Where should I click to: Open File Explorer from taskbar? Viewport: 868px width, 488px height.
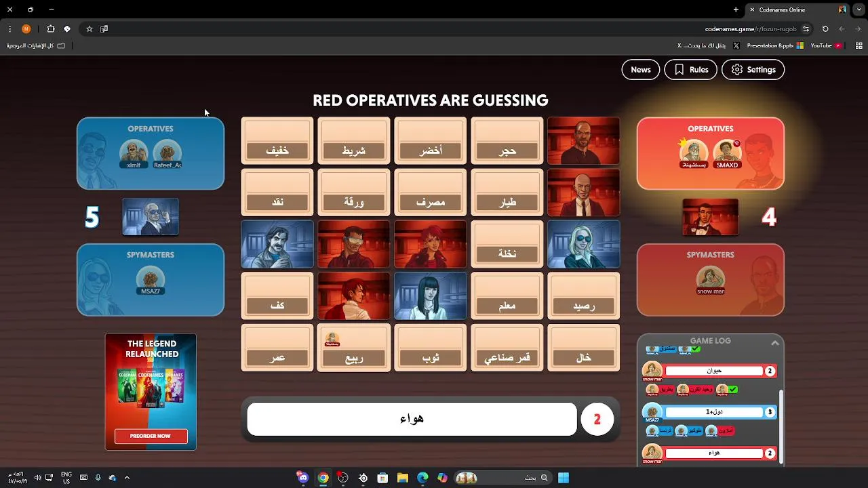(x=402, y=478)
